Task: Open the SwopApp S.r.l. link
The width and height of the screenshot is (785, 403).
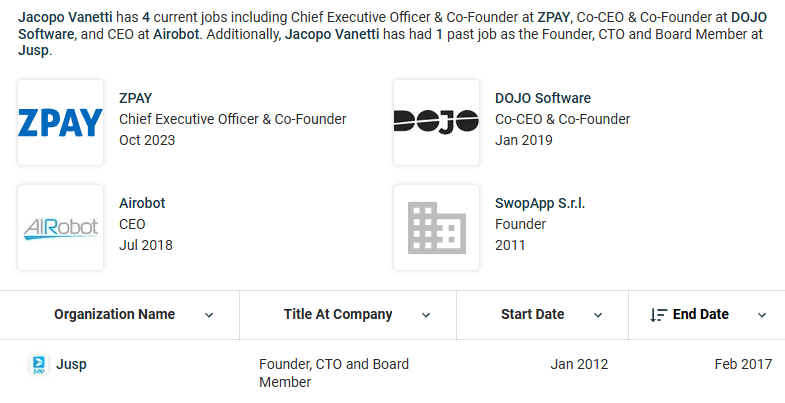Action: pyautogui.click(x=540, y=203)
